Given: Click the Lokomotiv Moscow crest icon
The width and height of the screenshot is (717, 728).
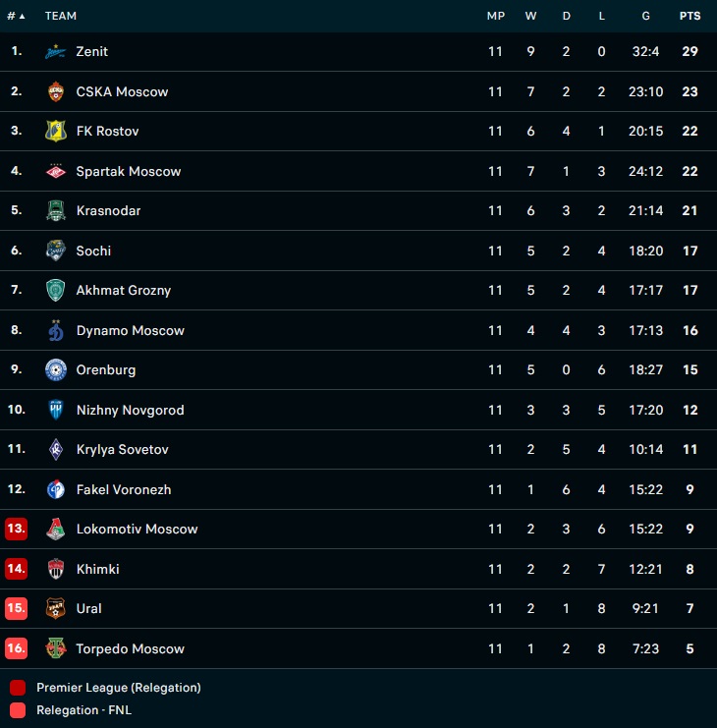Looking at the screenshot, I should click(56, 530).
